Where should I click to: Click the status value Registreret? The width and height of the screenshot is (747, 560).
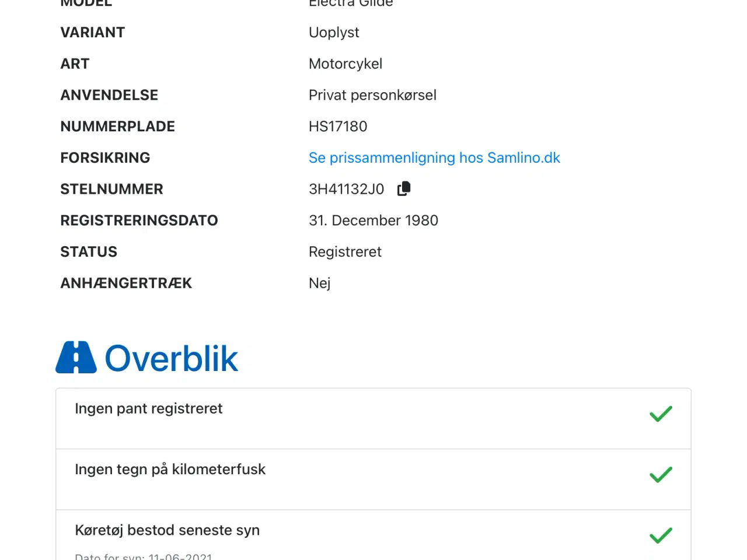(345, 252)
